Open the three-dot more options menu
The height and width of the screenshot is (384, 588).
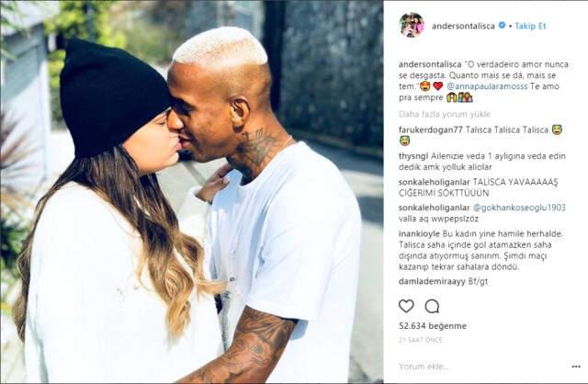pos(576,367)
